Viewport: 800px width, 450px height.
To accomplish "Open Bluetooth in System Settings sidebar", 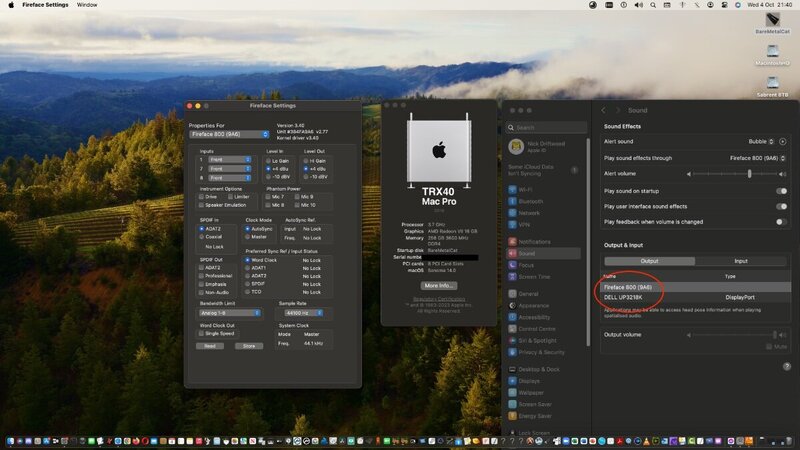I will (525, 201).
